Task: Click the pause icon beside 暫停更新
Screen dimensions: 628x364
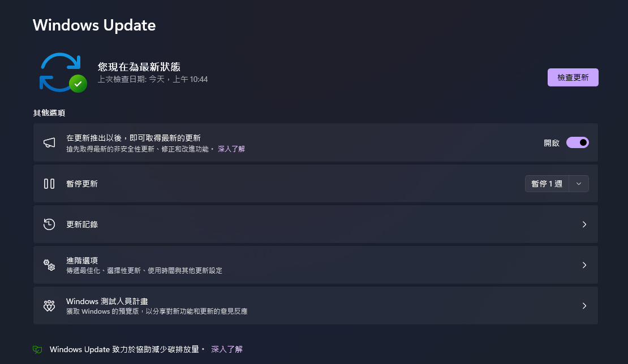Action: 49,183
